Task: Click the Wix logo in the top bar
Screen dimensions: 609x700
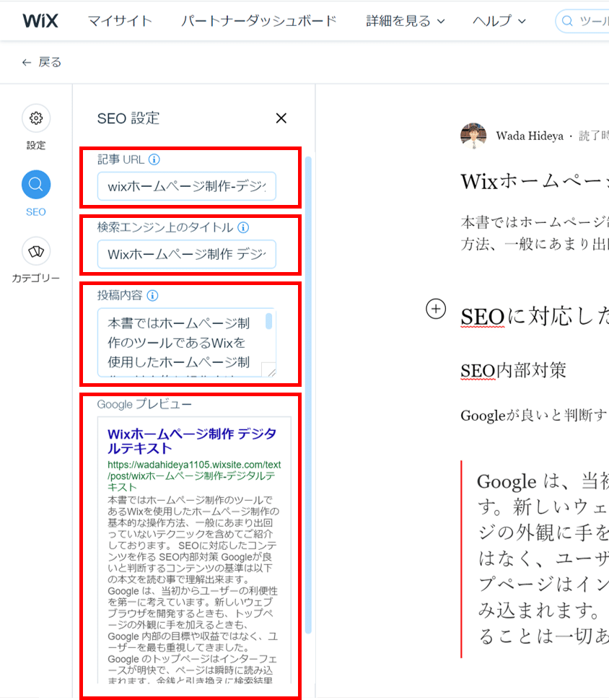Action: (x=40, y=21)
